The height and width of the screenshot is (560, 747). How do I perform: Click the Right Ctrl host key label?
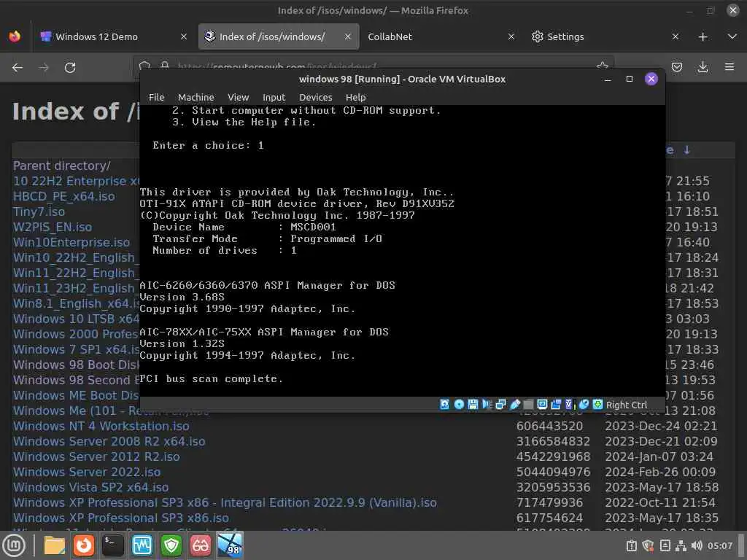[627, 405]
